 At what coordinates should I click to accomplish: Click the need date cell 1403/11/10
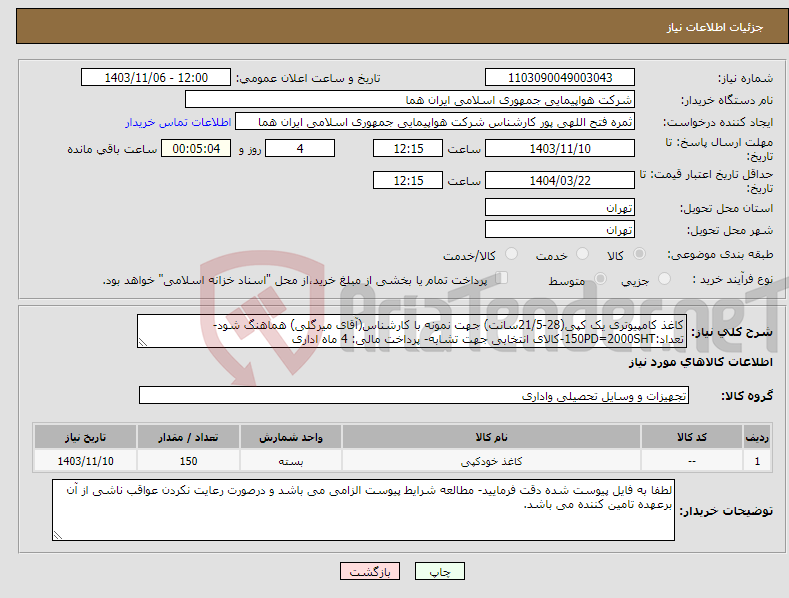tap(86, 461)
